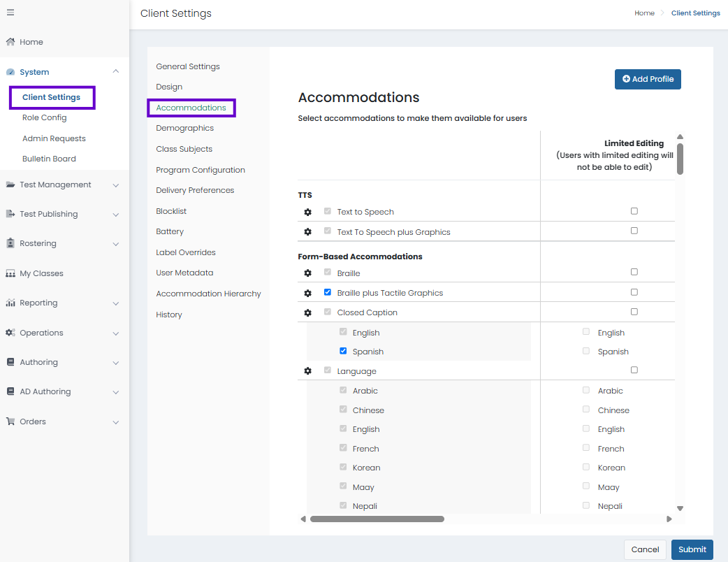
Task: Click the scroll right arrow of table
Action: pos(669,519)
